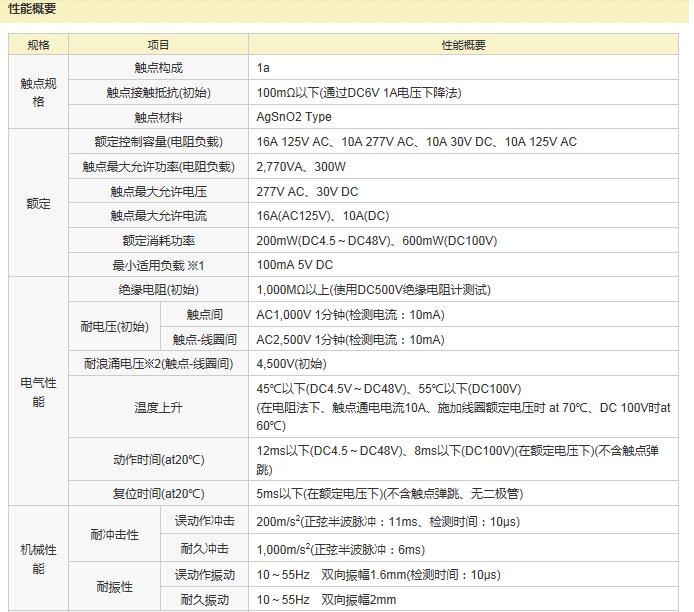Click the 项目 column header

pyautogui.click(x=158, y=45)
